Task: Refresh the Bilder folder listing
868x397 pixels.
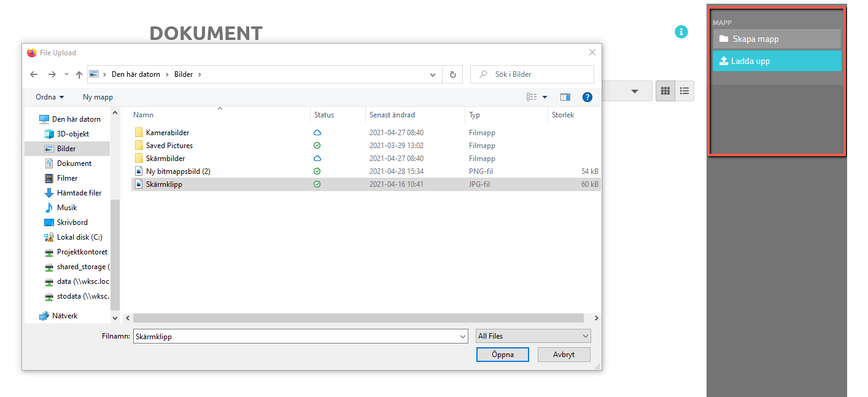Action: click(453, 74)
